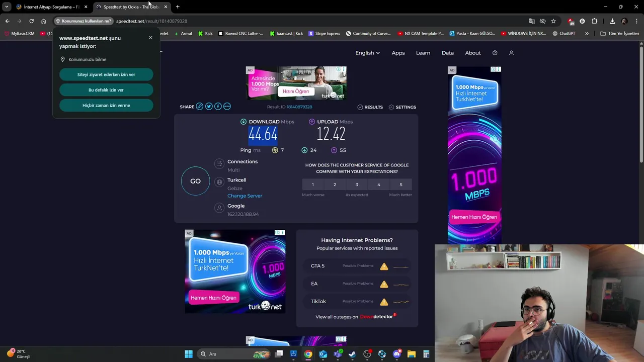
Task: Open Microsoft Teams from the taskbar
Action: tap(338, 354)
